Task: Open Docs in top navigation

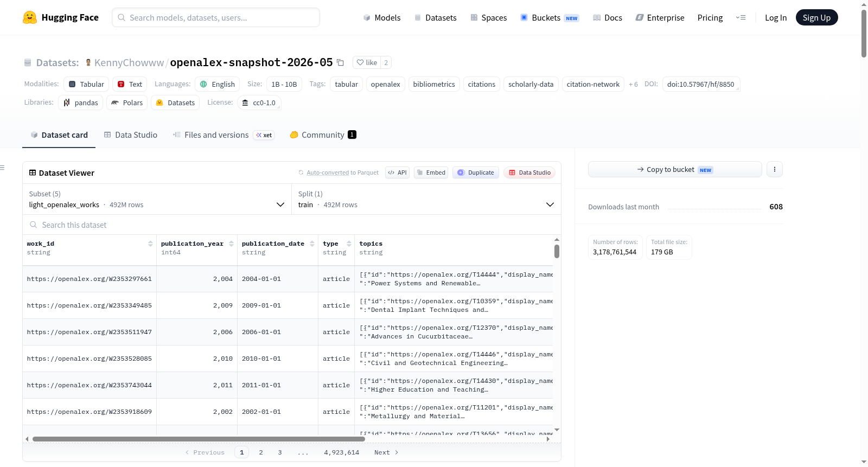Action: tap(608, 17)
